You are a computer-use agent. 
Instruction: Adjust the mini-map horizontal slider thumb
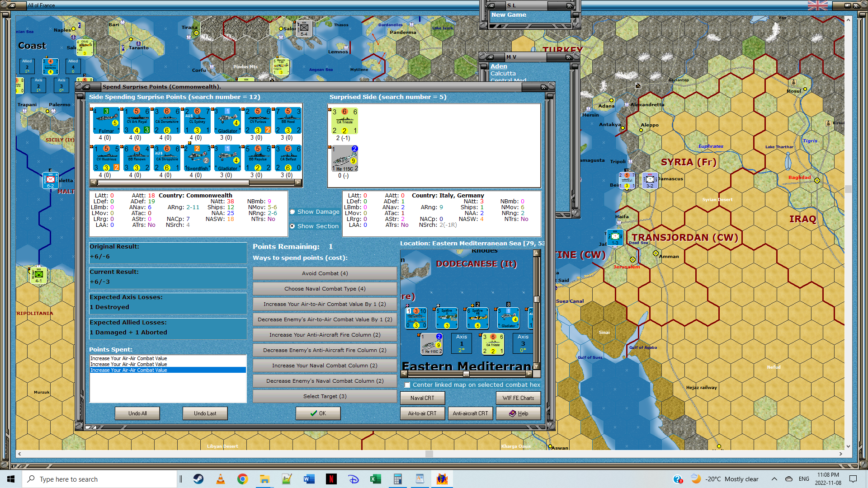(466, 374)
